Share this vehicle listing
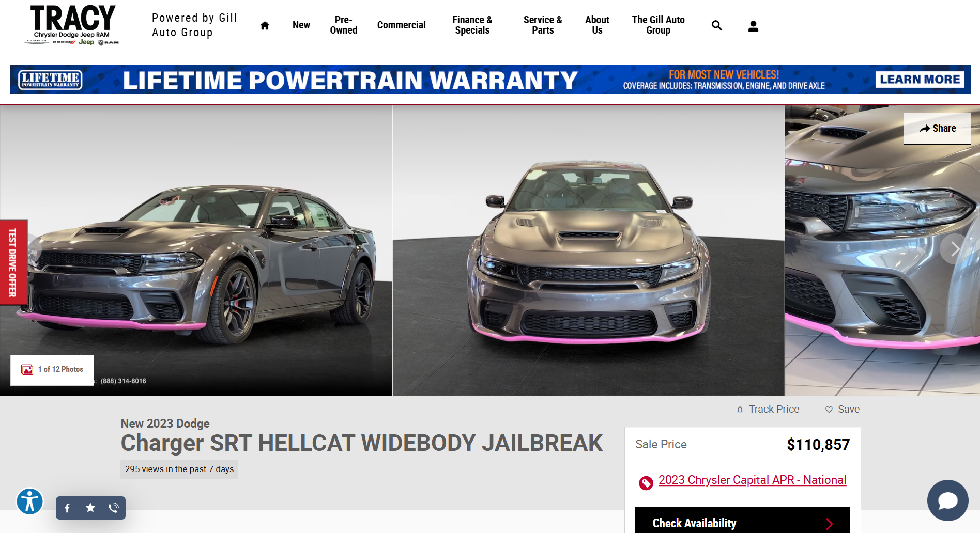 pos(937,129)
